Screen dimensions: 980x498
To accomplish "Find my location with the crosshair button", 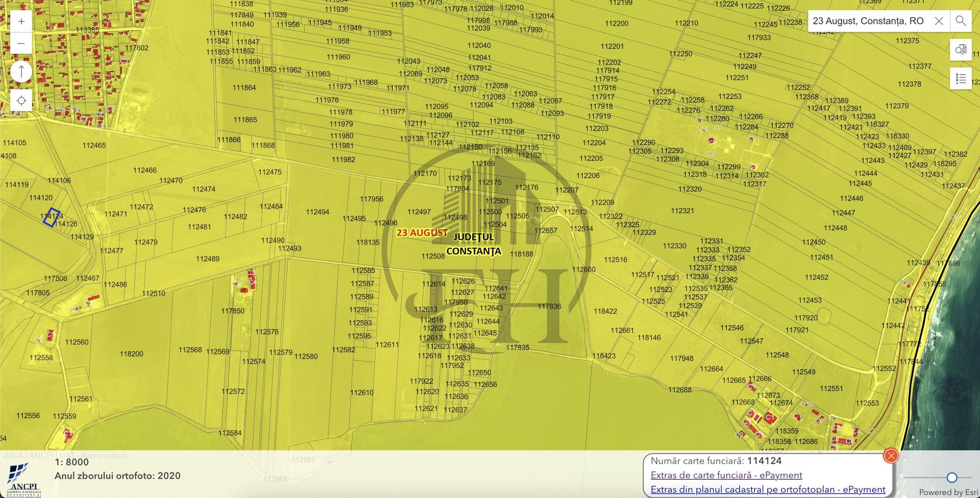I will 21,101.
